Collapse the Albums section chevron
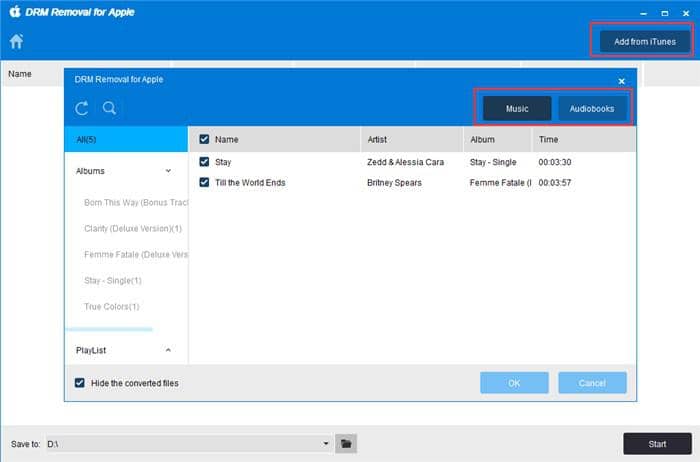The height and width of the screenshot is (462, 700). click(x=168, y=171)
